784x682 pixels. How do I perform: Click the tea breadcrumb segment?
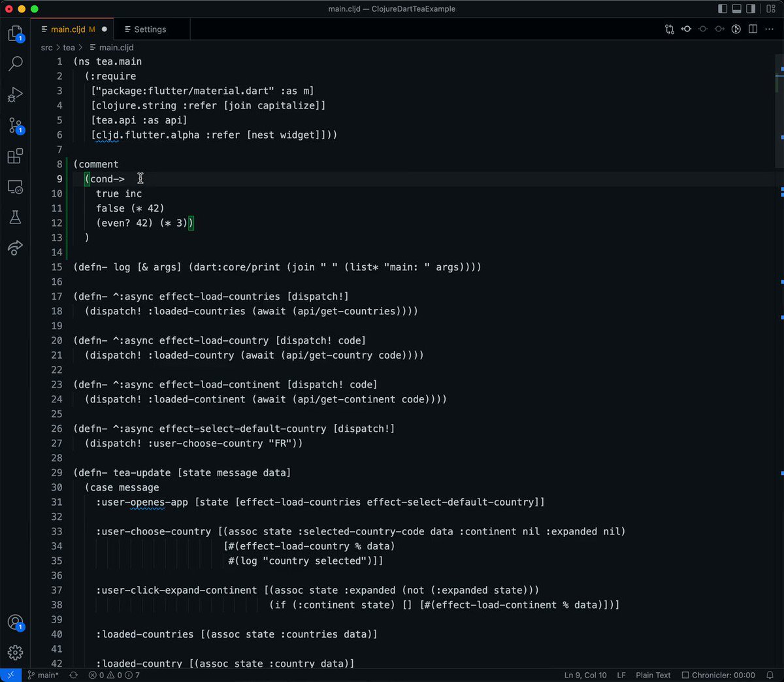click(x=69, y=48)
